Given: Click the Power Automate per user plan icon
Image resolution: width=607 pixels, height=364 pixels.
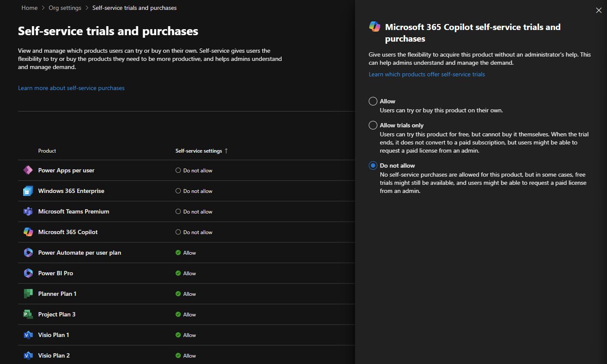Looking at the screenshot, I should (x=28, y=253).
